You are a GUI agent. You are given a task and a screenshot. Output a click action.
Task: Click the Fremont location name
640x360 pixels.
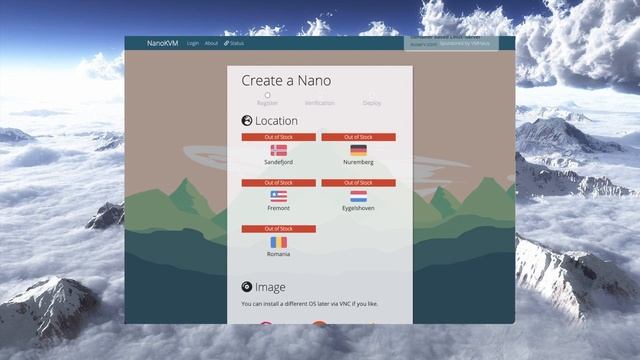278,208
